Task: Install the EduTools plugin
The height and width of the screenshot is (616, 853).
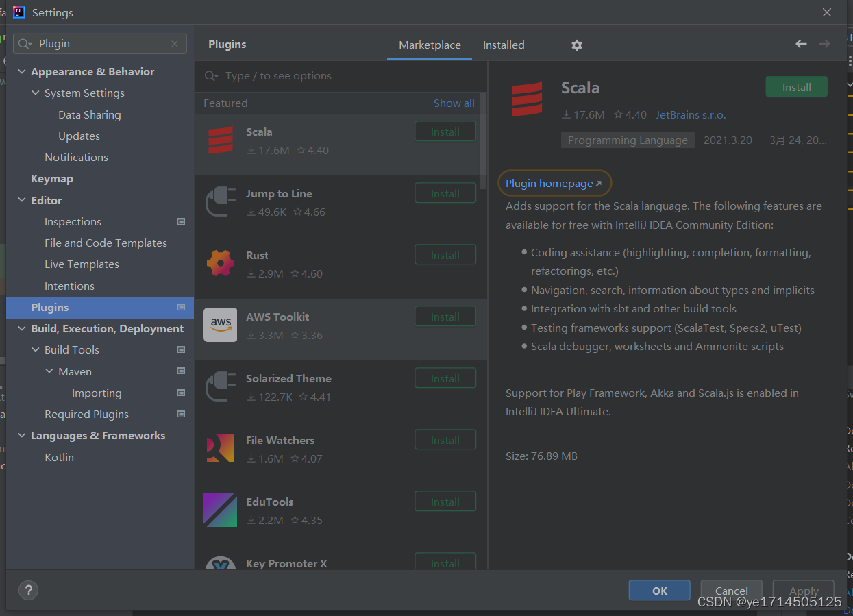Action: pyautogui.click(x=445, y=502)
